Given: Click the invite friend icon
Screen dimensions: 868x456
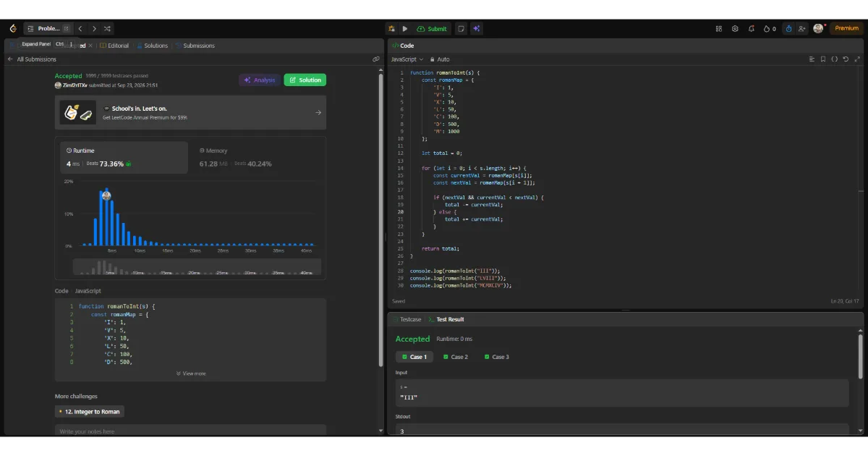Looking at the screenshot, I should [802, 28].
